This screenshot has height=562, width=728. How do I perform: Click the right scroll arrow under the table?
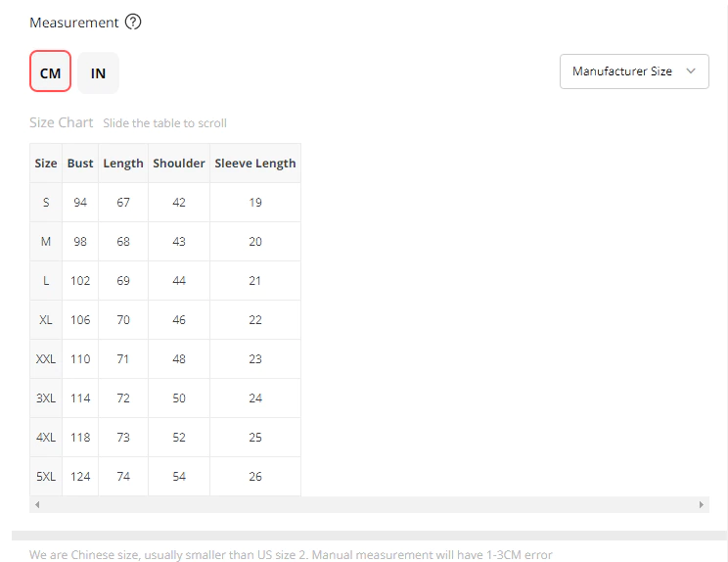702,504
